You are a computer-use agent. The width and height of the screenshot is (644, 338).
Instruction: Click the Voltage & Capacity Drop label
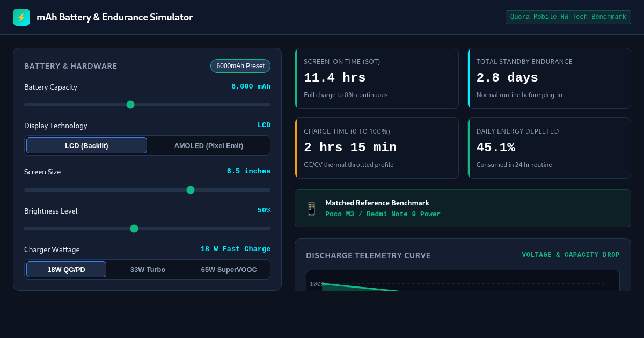pos(571,255)
